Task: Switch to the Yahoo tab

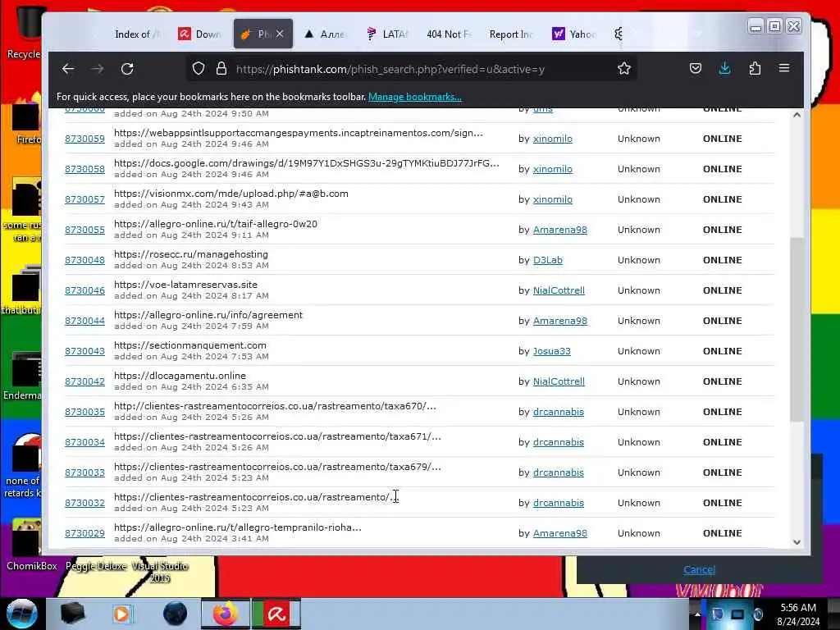Action: coord(573,34)
